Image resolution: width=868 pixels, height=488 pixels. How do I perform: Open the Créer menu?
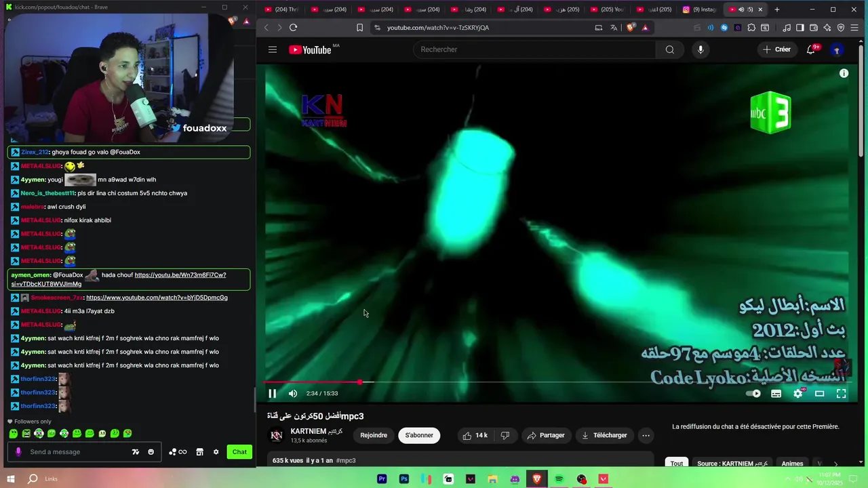[x=776, y=49]
